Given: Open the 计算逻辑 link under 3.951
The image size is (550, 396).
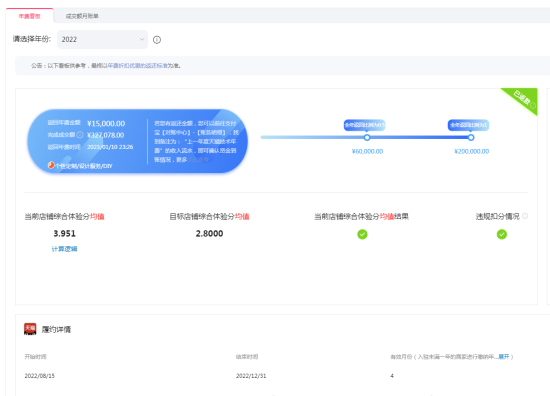Looking at the screenshot, I should [65, 249].
